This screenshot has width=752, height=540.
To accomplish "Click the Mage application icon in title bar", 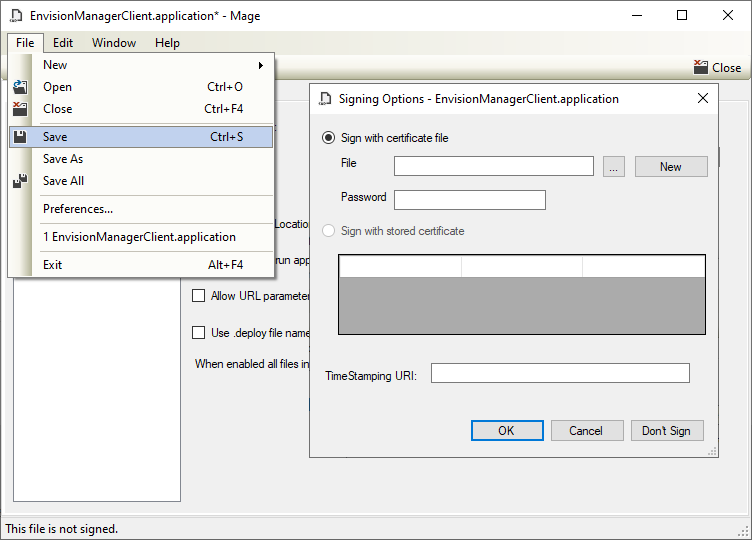I will 15,16.
